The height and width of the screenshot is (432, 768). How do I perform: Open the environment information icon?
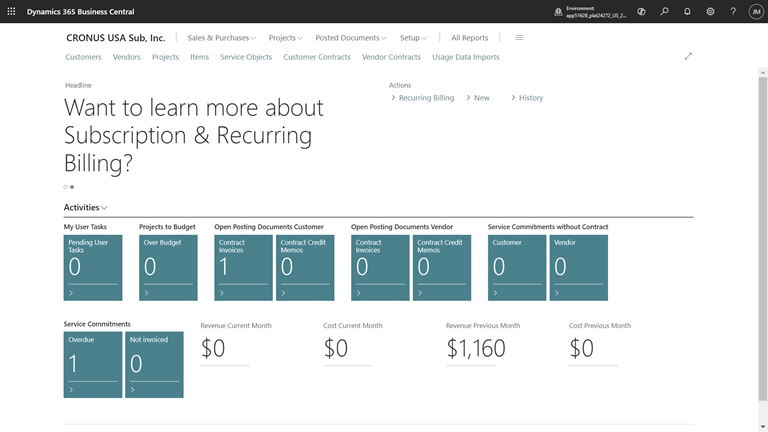(x=558, y=12)
